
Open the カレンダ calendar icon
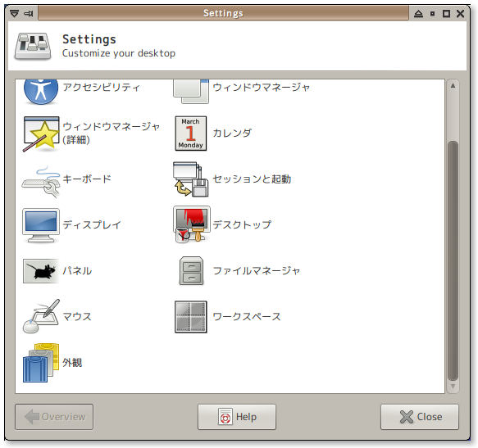click(191, 133)
